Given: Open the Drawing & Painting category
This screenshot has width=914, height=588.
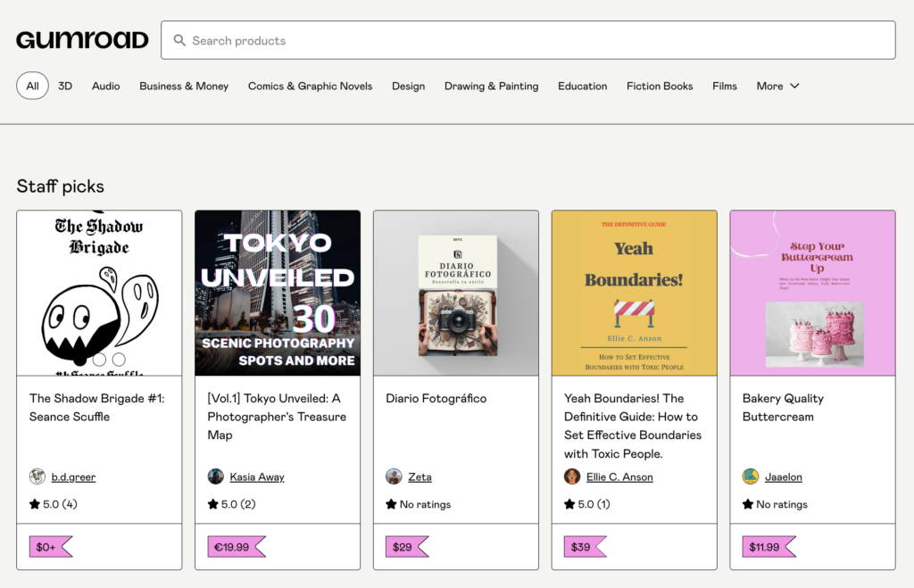Looking at the screenshot, I should [x=492, y=86].
